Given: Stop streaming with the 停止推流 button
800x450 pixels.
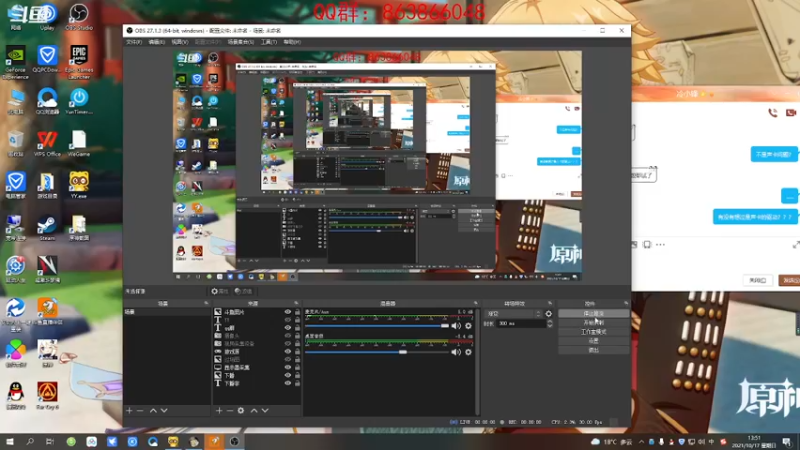Looking at the screenshot, I should (x=593, y=314).
